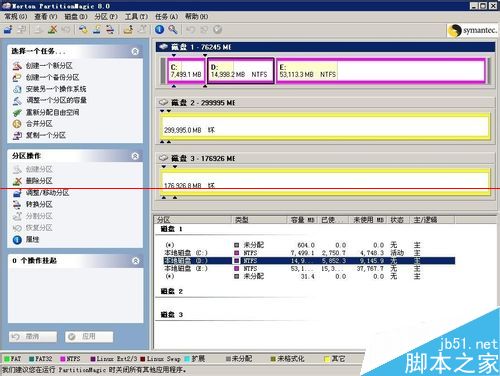The image size is (500, 376).
Task: Click the icon beside 复制一个分区
Action: pyautogui.click(x=17, y=135)
